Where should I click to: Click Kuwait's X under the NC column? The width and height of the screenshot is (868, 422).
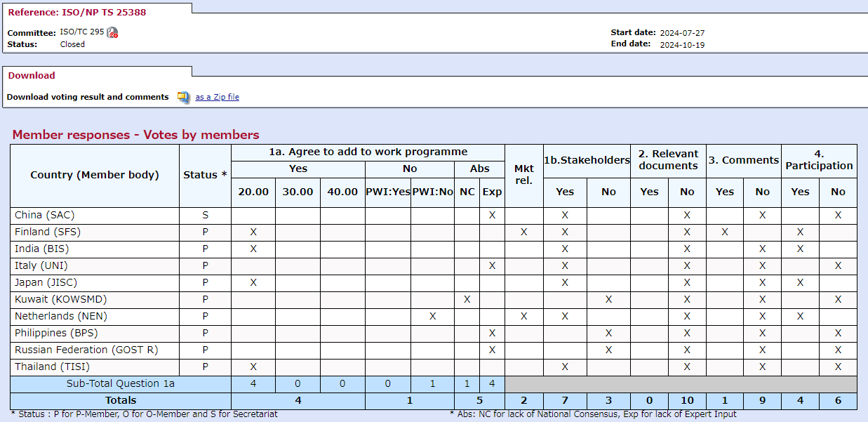tap(467, 299)
